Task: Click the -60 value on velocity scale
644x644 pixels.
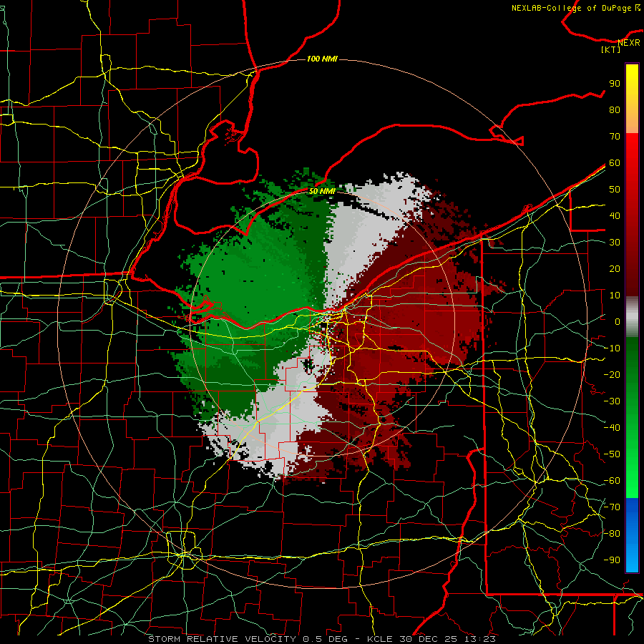Action: [x=612, y=481]
